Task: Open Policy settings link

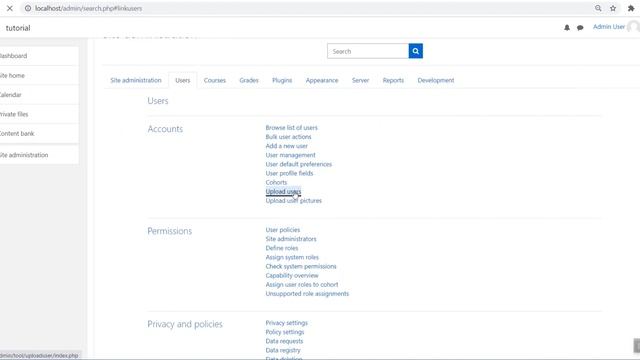Action: pyautogui.click(x=284, y=332)
